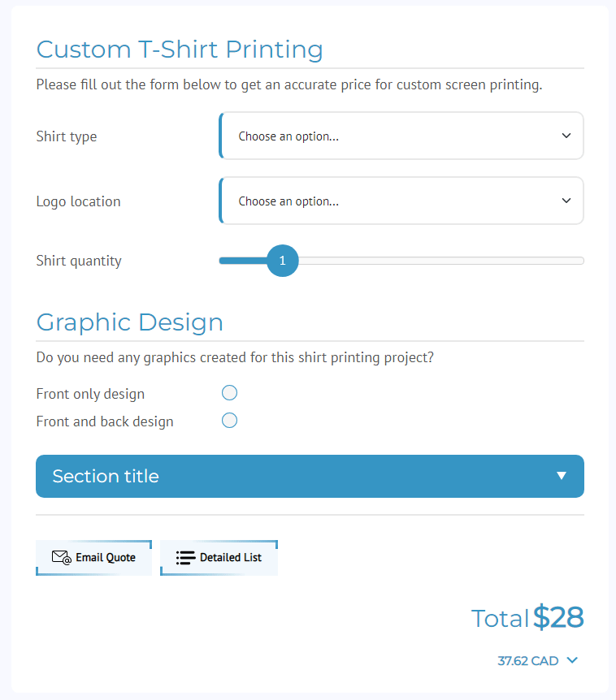Click the envelope icon on Email Quote

pos(61,558)
